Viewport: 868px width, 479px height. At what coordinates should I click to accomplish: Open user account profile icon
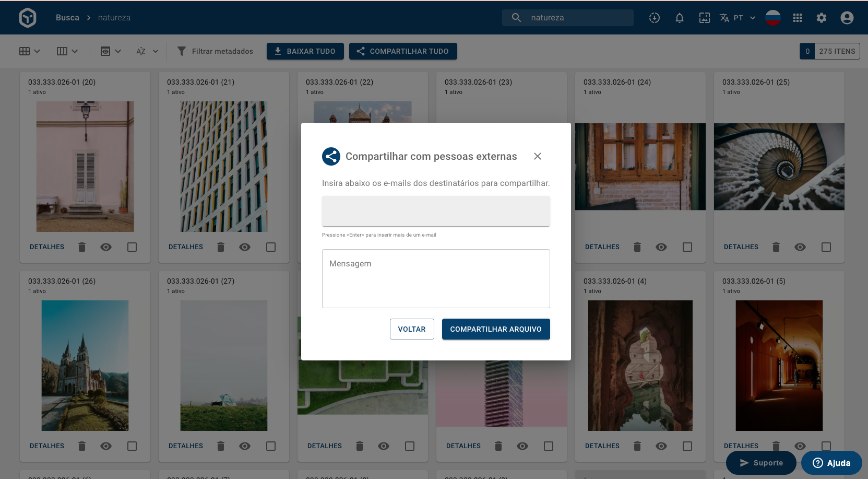pos(847,18)
